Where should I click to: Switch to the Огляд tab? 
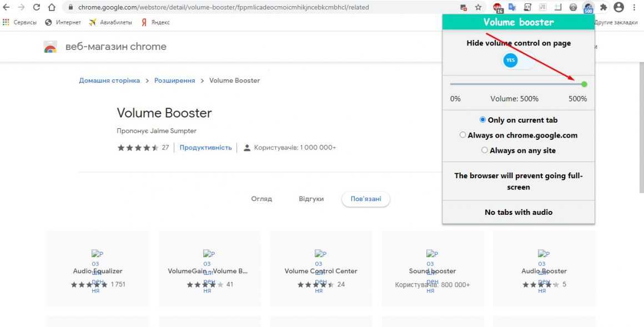click(261, 199)
